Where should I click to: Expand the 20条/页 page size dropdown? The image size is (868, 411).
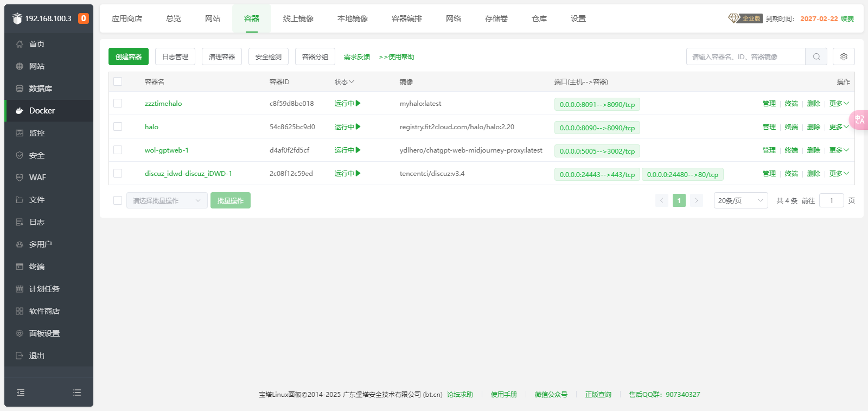click(740, 200)
